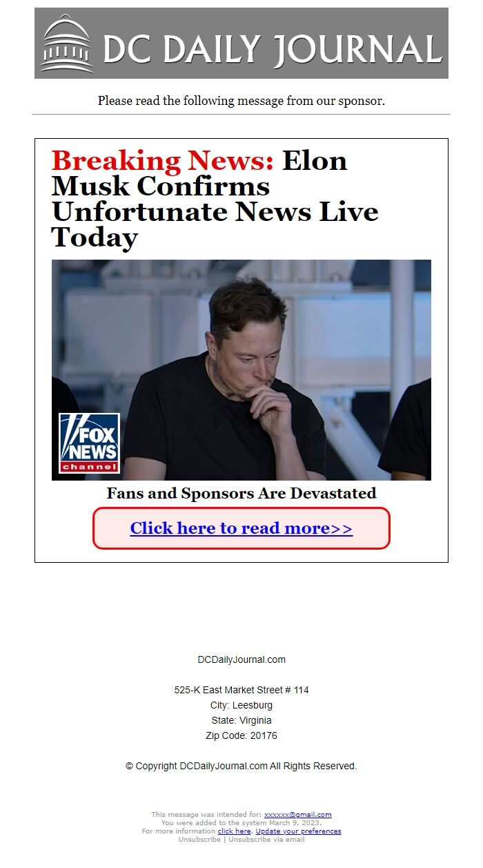The height and width of the screenshot is (868, 483).
Task: Click the DCDailyJournal.com footer text
Action: coord(241,659)
